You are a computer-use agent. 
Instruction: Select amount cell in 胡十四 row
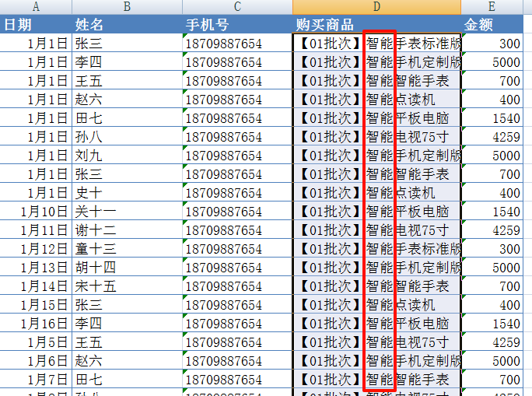[492, 267]
